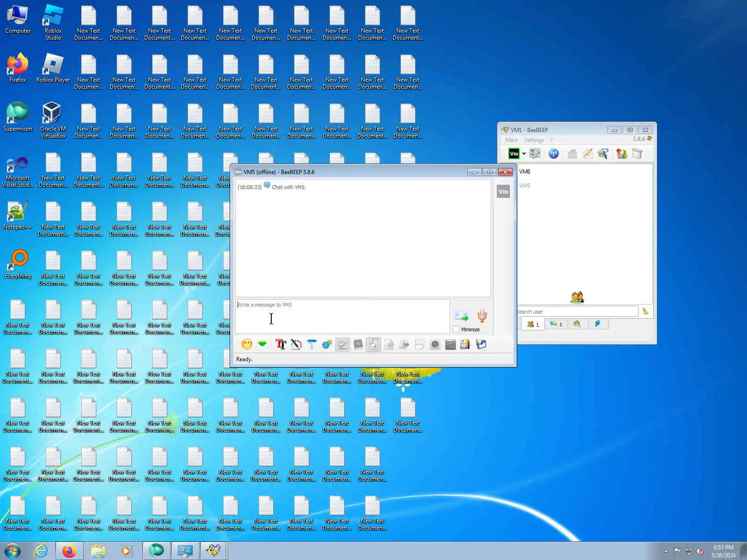Click the Search user field
The image size is (747, 560).
(577, 312)
